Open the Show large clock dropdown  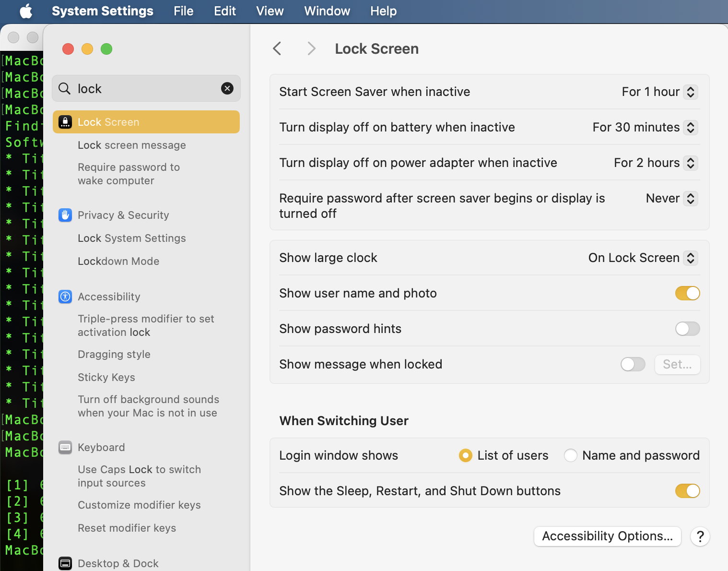[x=690, y=258]
